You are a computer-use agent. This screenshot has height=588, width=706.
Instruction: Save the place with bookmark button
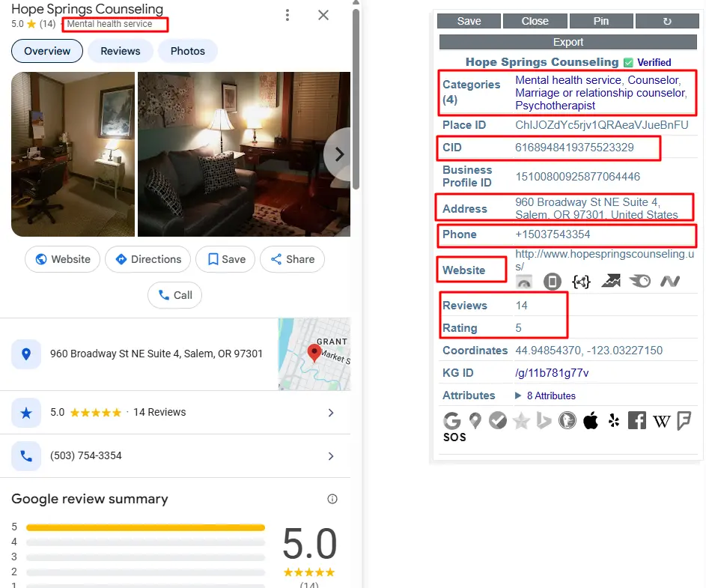coord(225,259)
